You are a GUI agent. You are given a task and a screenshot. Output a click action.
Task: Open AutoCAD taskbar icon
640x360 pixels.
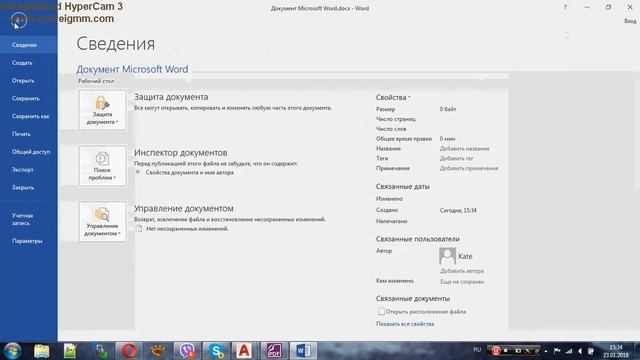pyautogui.click(x=244, y=351)
